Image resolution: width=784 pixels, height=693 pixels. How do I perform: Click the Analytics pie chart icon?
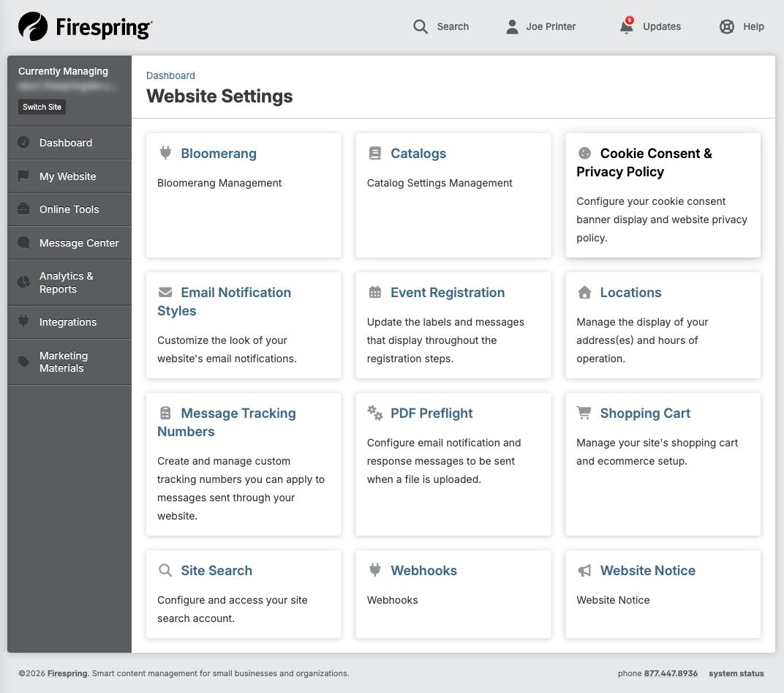[x=23, y=282]
